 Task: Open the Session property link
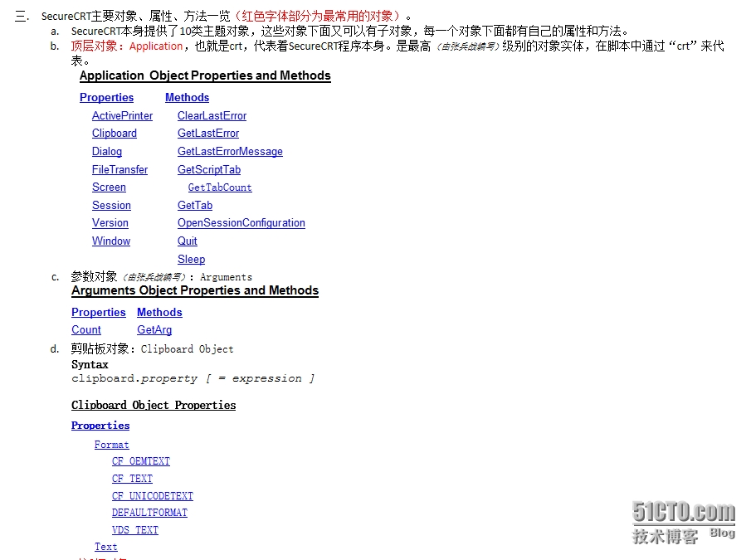click(111, 205)
